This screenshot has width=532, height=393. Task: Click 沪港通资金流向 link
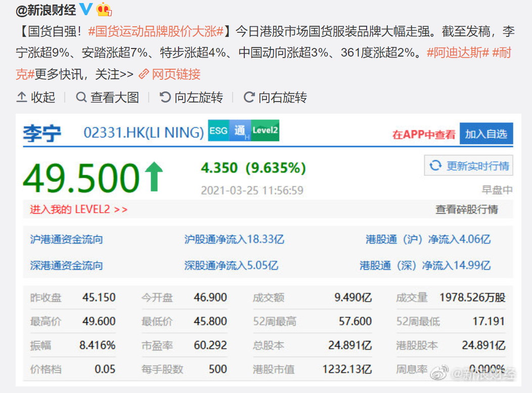(67, 239)
